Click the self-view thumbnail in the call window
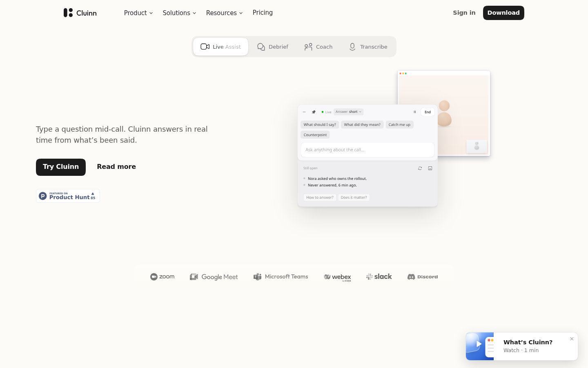Viewport: 588px width, 368px height. (477, 146)
